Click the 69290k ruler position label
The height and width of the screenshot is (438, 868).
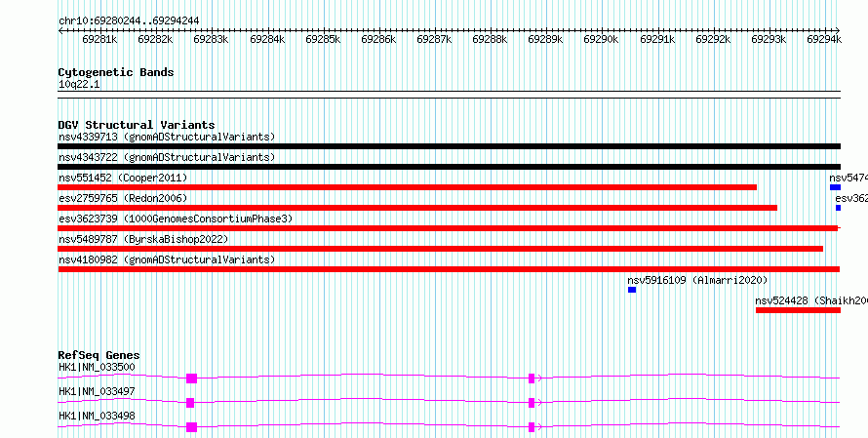click(x=601, y=39)
